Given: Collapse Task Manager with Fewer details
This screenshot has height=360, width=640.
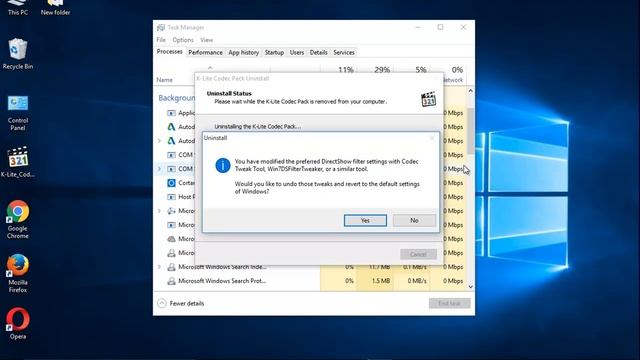Looking at the screenshot, I should 181,303.
